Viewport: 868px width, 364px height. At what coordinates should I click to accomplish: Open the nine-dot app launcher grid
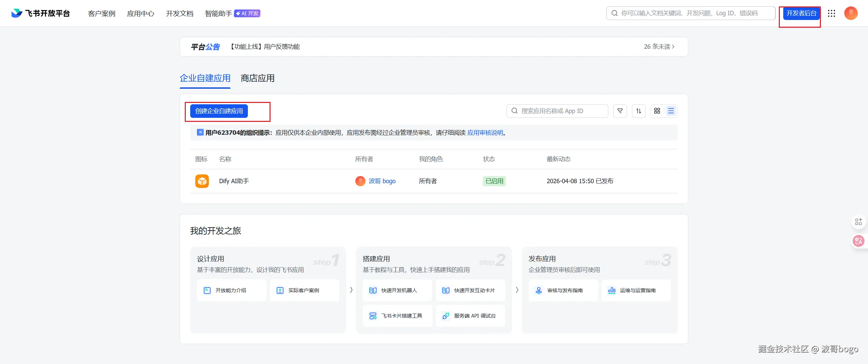tap(831, 13)
